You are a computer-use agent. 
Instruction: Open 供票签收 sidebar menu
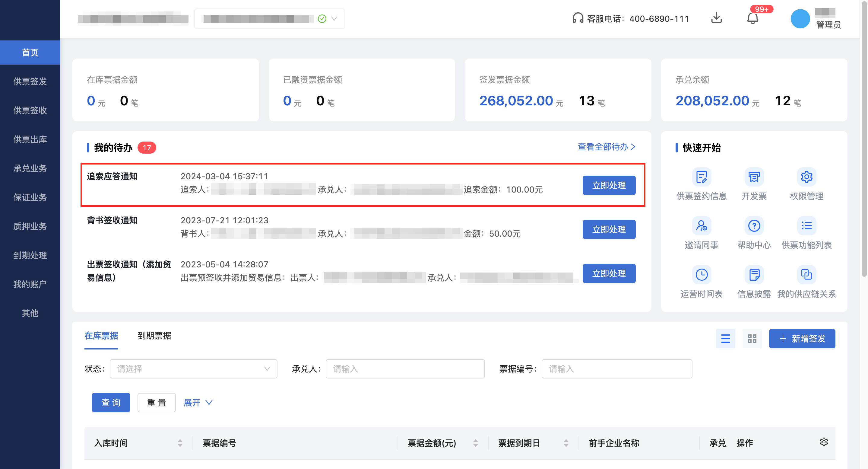[x=30, y=110]
